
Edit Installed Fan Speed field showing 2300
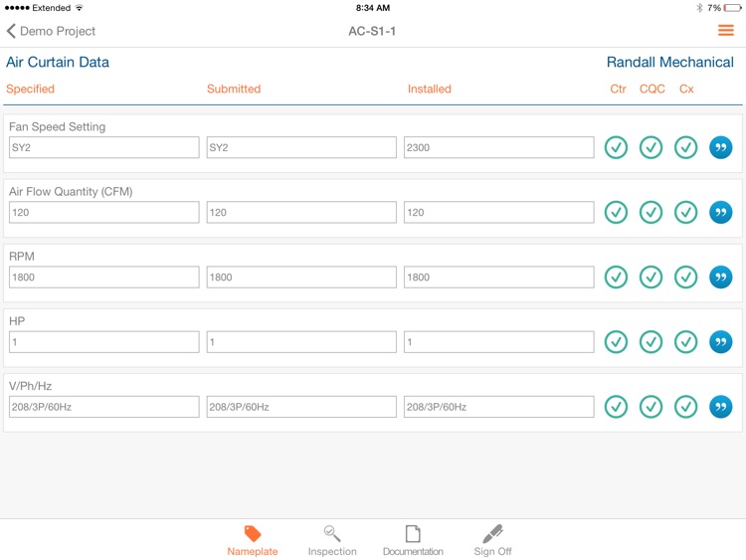[x=498, y=147]
